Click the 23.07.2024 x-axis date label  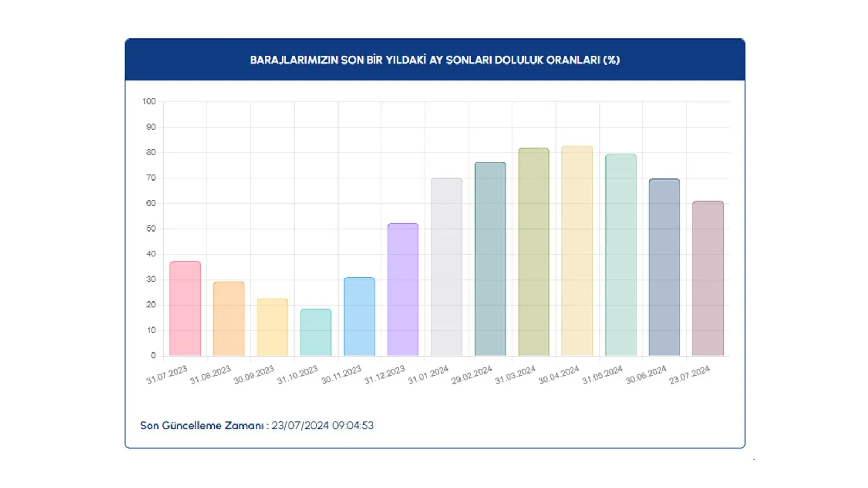click(x=690, y=375)
